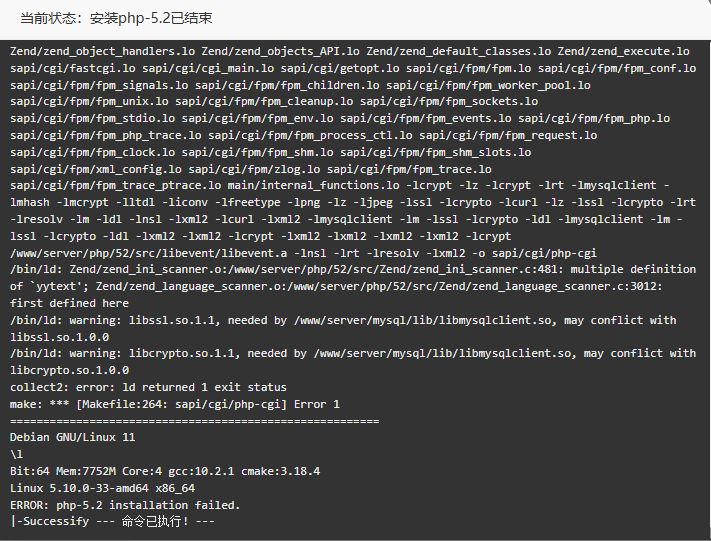
Task: Click the '|-Successify --- 命令已执行！' line
Action: [112, 522]
